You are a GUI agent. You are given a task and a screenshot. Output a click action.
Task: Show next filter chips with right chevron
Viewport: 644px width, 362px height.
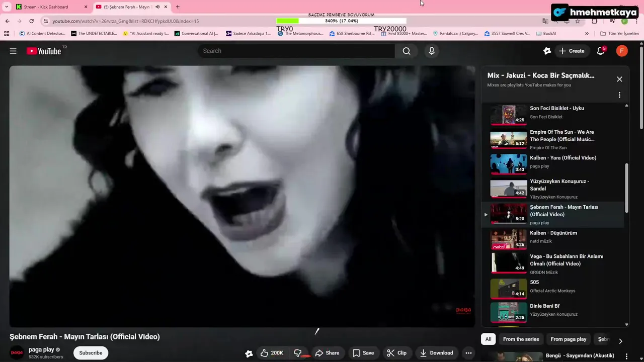coord(620,341)
